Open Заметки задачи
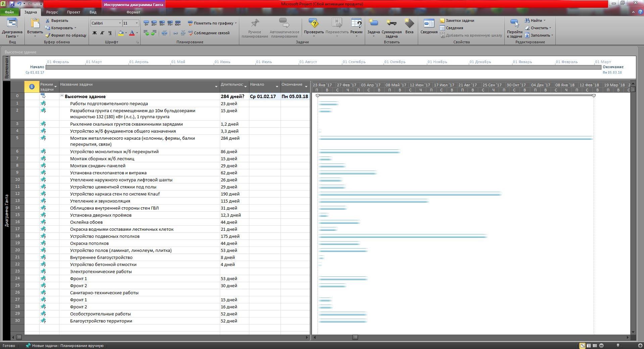The height and width of the screenshot is (349, 644). coord(457,20)
